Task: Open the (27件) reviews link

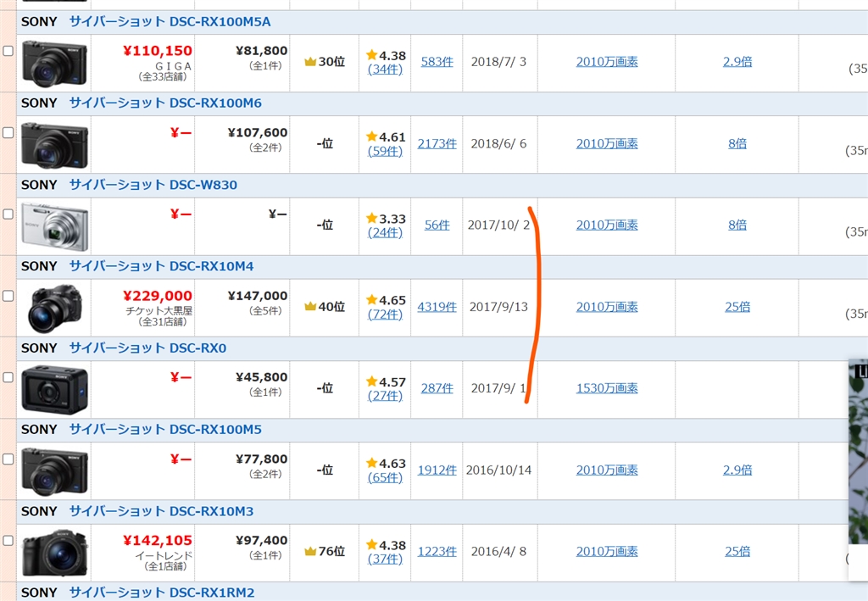Action: pyautogui.click(x=386, y=396)
